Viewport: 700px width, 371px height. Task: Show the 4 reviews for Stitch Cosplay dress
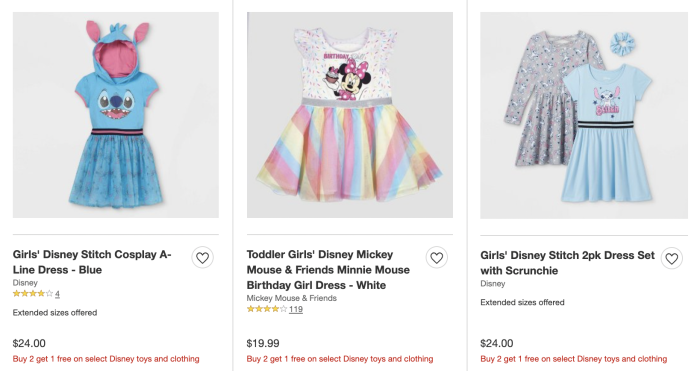pyautogui.click(x=57, y=294)
